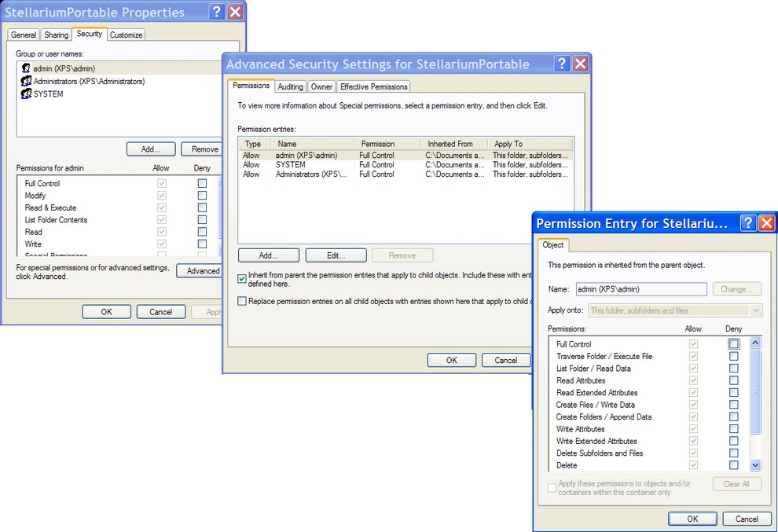Viewport: 778px width, 532px height.
Task: Click Cancel in StellariumPortable Properties
Action: (161, 312)
